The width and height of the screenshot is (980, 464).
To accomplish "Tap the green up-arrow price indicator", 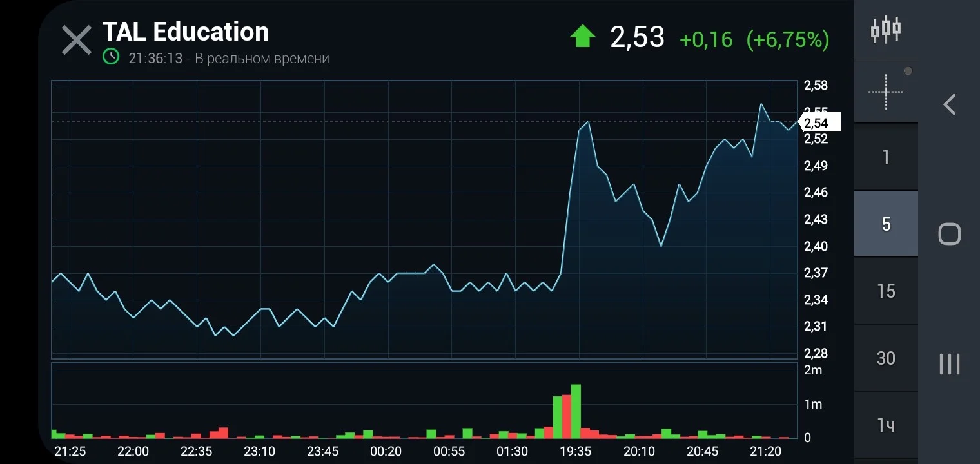I will [582, 36].
